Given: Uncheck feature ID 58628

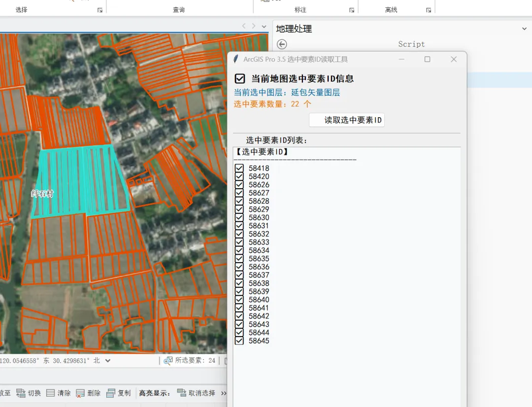Looking at the screenshot, I should [x=239, y=201].
